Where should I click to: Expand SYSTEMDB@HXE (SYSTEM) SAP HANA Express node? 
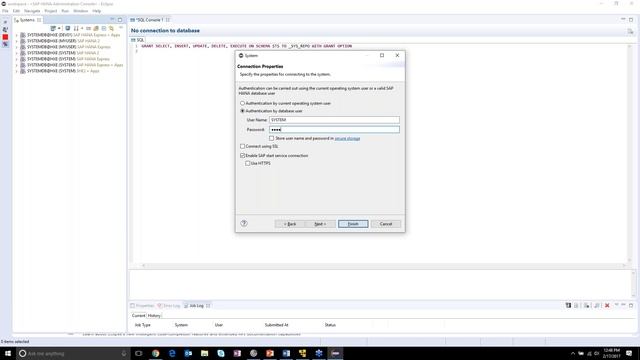tap(17, 59)
